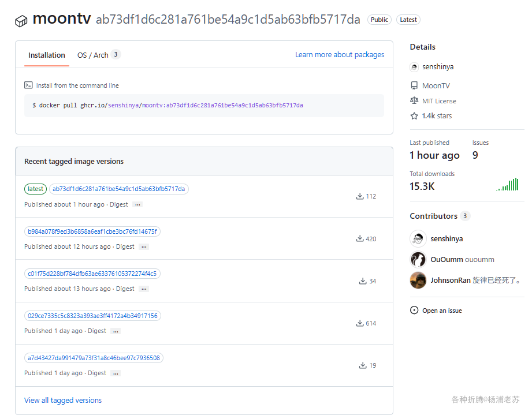Viewport: 532px width, 415px height.
Task: Open tag c01f75d228bf version
Action: (x=92, y=274)
